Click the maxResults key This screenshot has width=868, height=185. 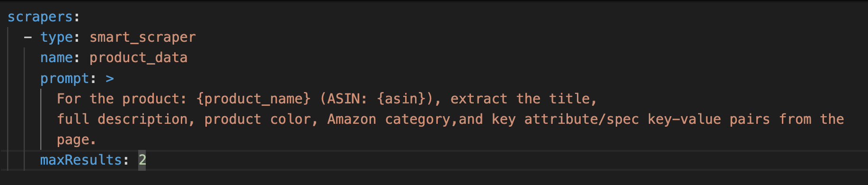81,160
